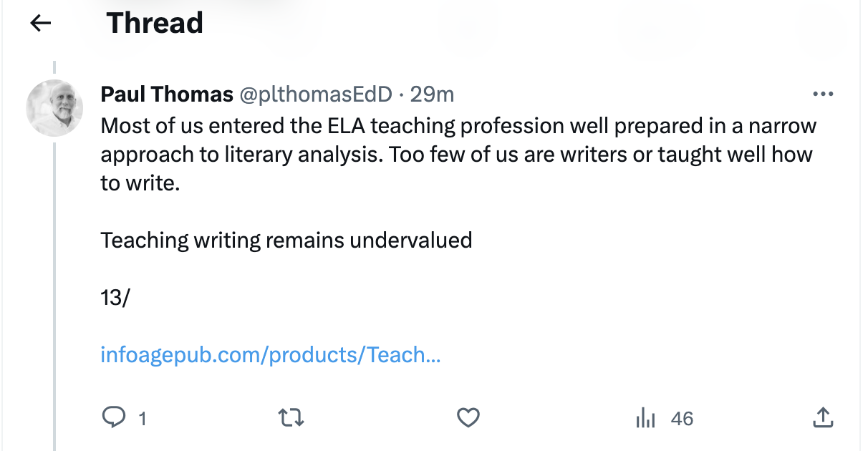Screen dimensions: 868x451
Task: Go back using the left arrow
Action: click(x=41, y=24)
